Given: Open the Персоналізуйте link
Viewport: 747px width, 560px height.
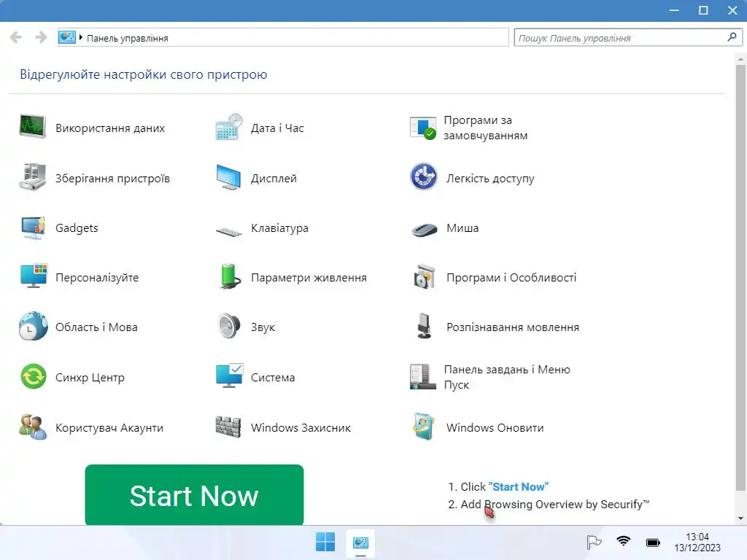Looking at the screenshot, I should [x=97, y=278].
